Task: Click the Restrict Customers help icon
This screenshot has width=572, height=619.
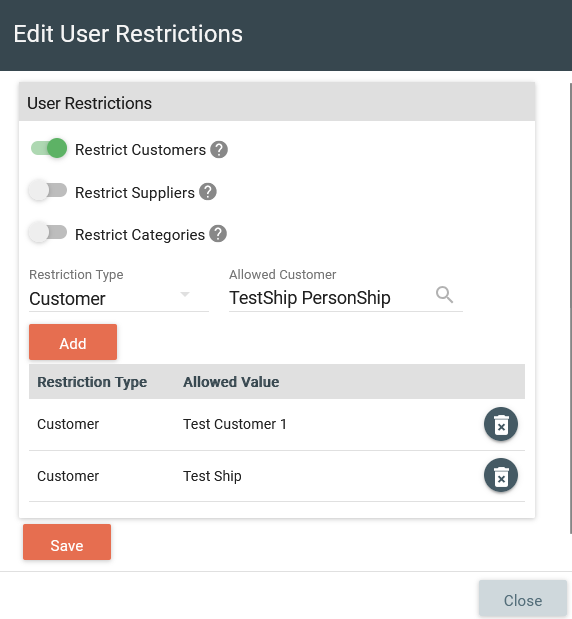Action: click(x=219, y=150)
